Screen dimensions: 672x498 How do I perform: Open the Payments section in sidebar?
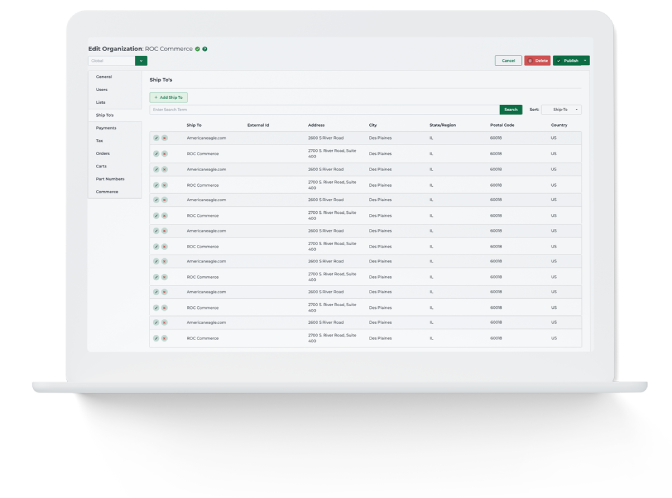coord(106,128)
